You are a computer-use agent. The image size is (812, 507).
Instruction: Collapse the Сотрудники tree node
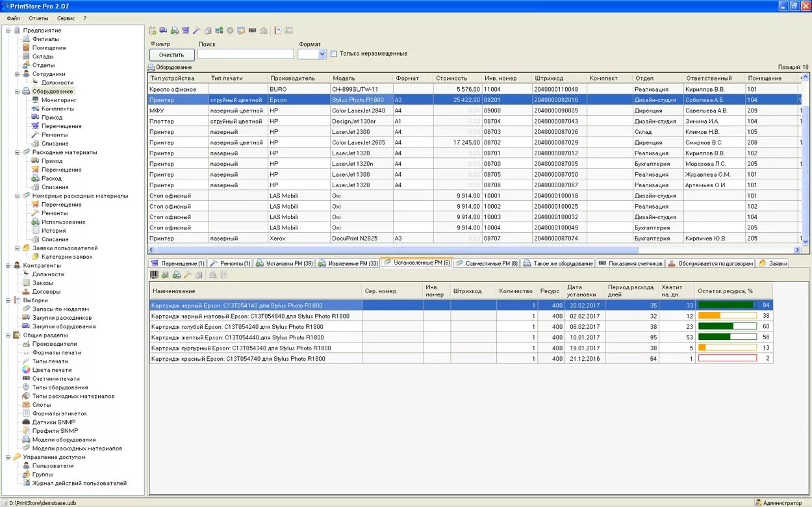click(17, 74)
